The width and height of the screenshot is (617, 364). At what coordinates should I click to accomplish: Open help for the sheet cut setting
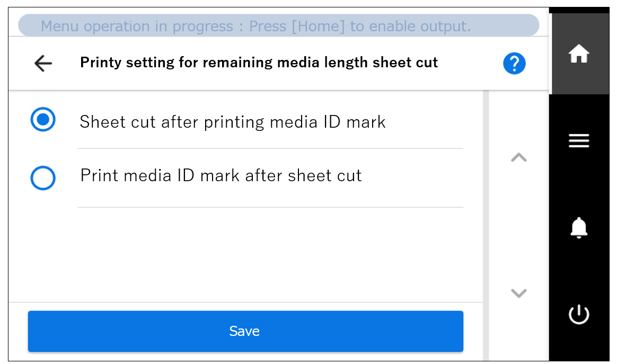[x=514, y=63]
